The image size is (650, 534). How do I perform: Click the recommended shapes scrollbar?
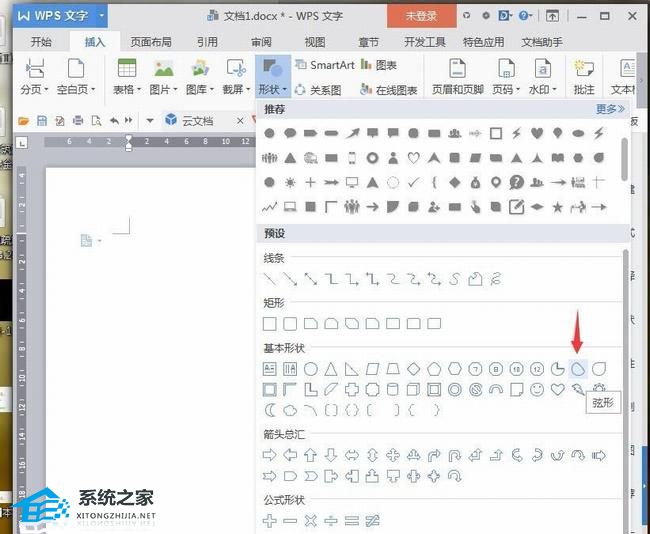coord(624,159)
